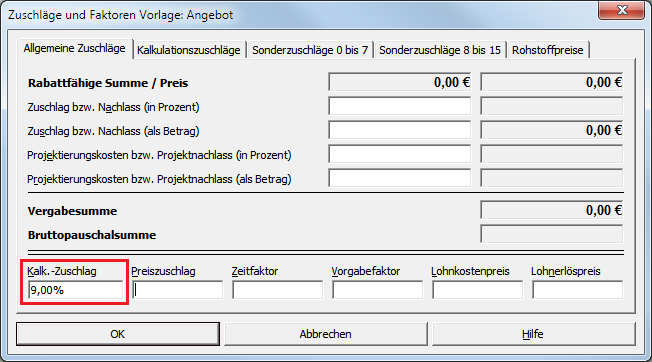652x362 pixels.
Task: Click the Abbrechen button
Action: click(x=326, y=334)
